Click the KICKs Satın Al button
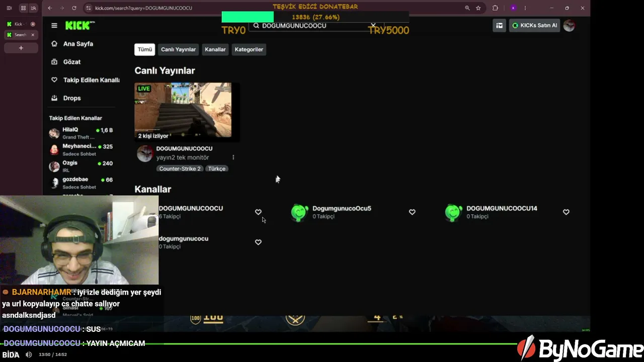This screenshot has height=362, width=644. (534, 26)
